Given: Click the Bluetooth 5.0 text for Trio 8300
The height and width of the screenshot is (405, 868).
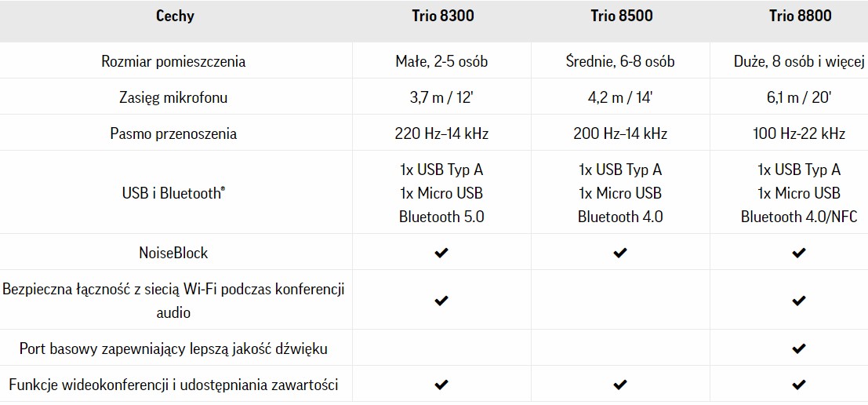Looking at the screenshot, I should 441,217.
